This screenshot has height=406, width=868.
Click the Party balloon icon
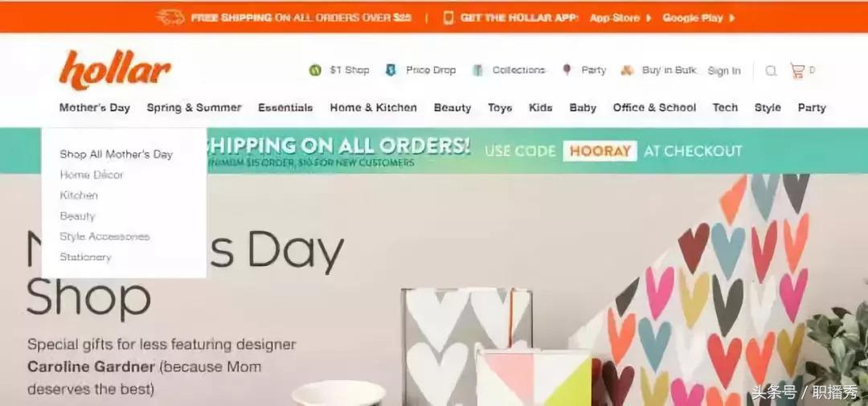tap(567, 70)
